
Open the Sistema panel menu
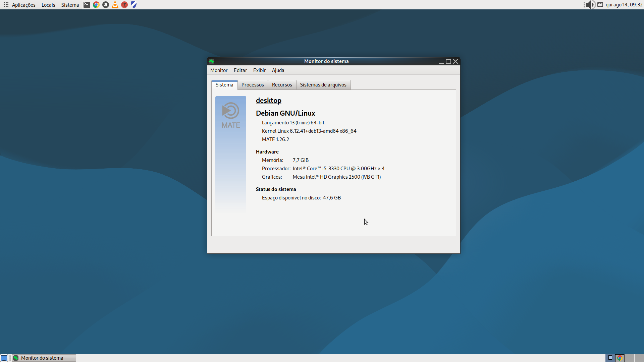click(x=70, y=5)
